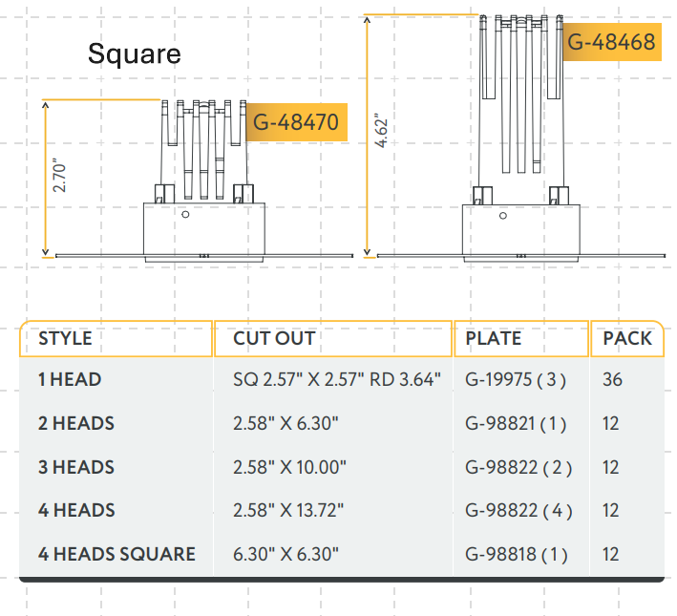Select the 2 HEADS row label
677x616 pixels.
[76, 423]
